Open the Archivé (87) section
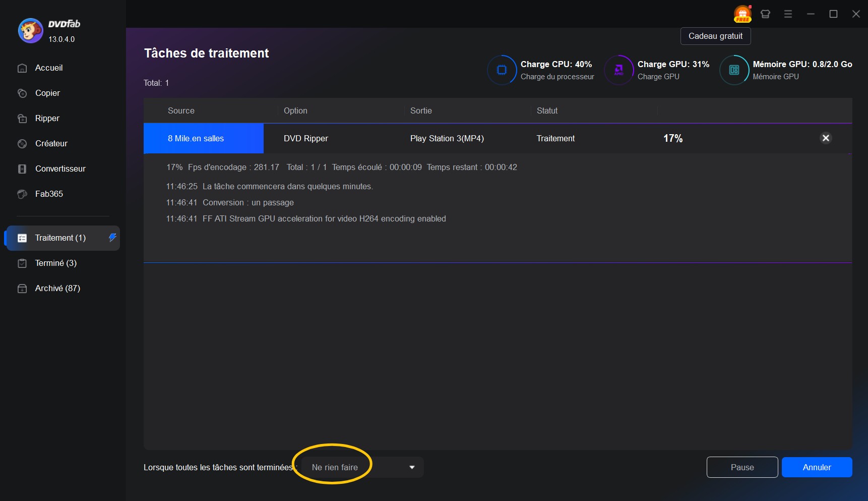The image size is (868, 501). [57, 288]
